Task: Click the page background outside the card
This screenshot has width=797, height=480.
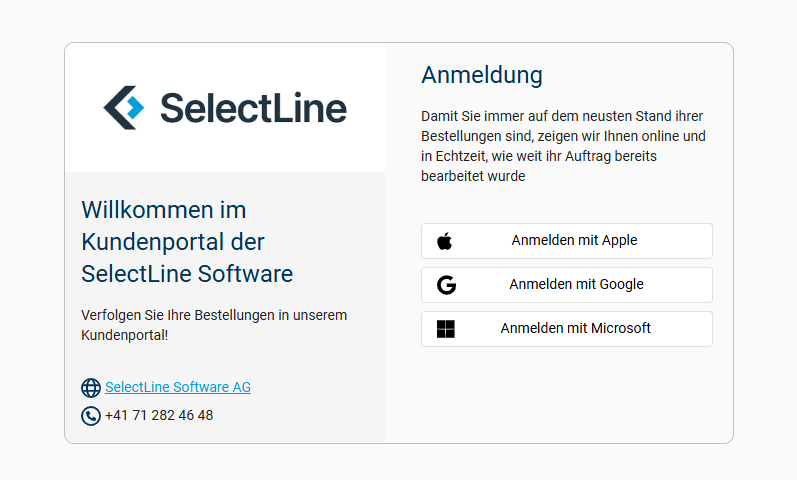Action: pos(30,240)
